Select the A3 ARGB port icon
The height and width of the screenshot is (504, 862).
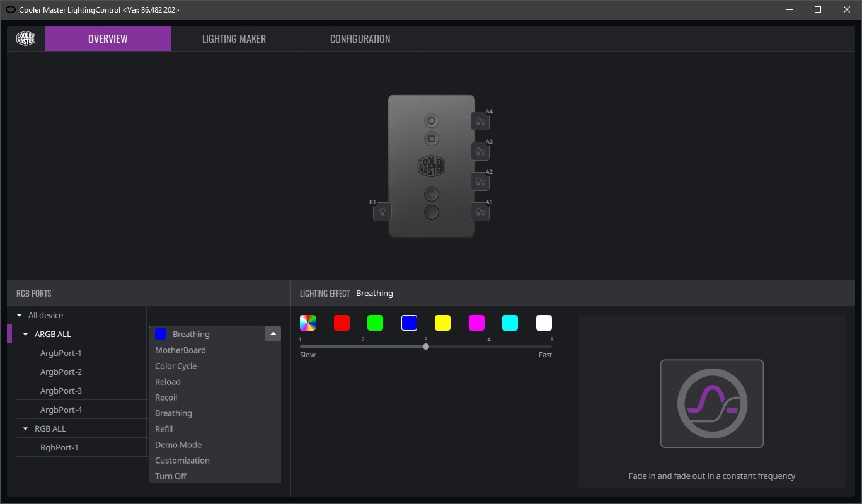coord(480,151)
